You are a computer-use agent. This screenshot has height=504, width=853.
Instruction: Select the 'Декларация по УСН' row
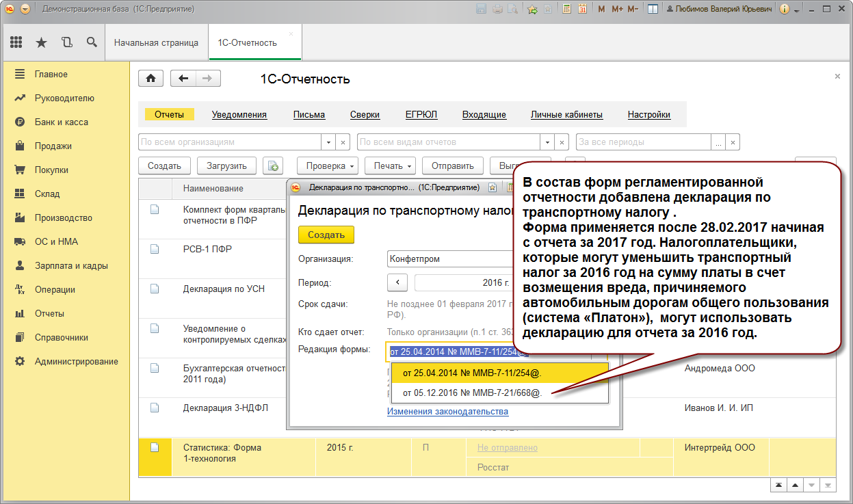(x=224, y=289)
